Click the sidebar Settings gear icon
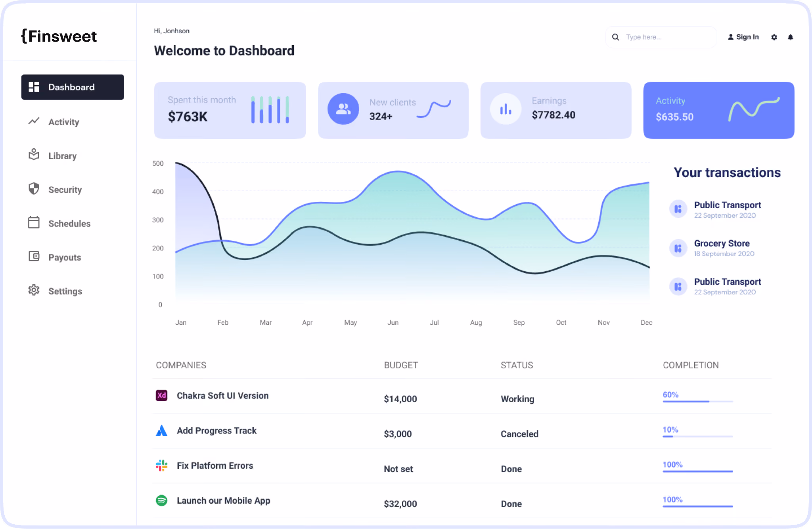The height and width of the screenshot is (529, 812). click(34, 290)
